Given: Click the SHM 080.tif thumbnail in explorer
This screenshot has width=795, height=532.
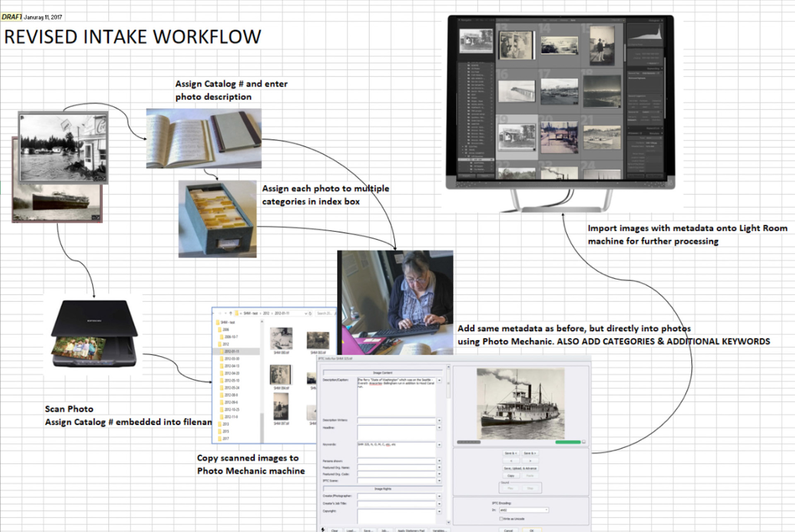Looking at the screenshot, I should coord(281,339).
